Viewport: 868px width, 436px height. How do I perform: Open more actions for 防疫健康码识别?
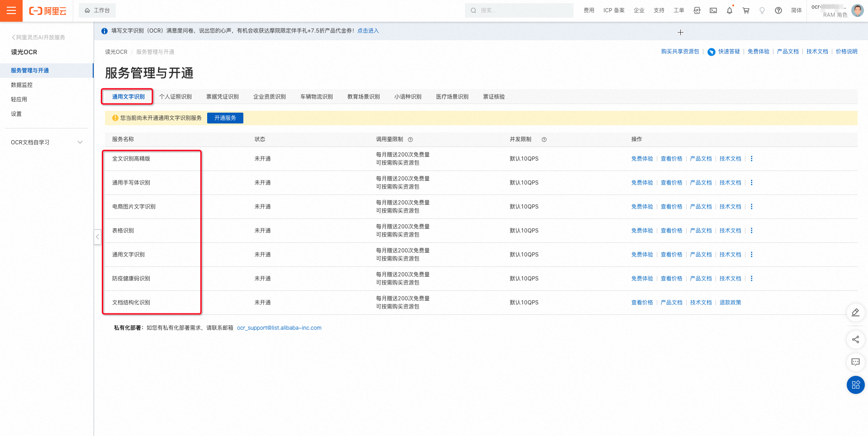tap(751, 279)
